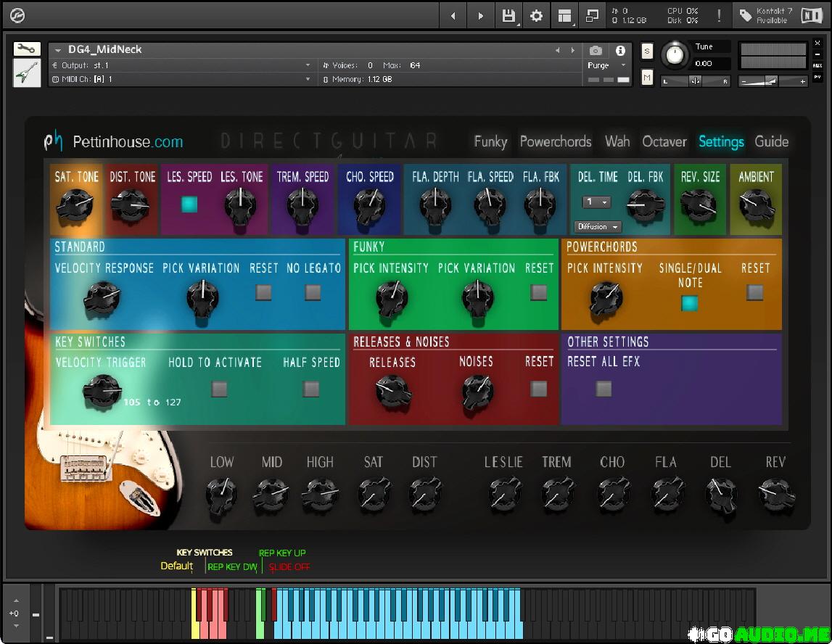Click octave up arrow beside keyboard
Image resolution: width=832 pixels, height=644 pixels.
16,600
